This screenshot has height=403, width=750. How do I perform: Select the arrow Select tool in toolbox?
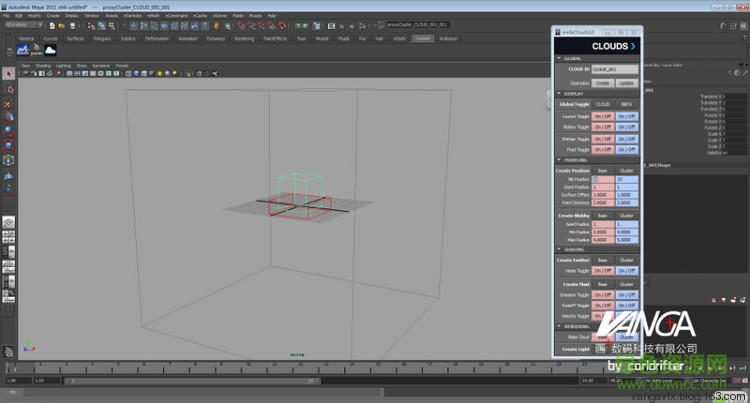[8, 74]
